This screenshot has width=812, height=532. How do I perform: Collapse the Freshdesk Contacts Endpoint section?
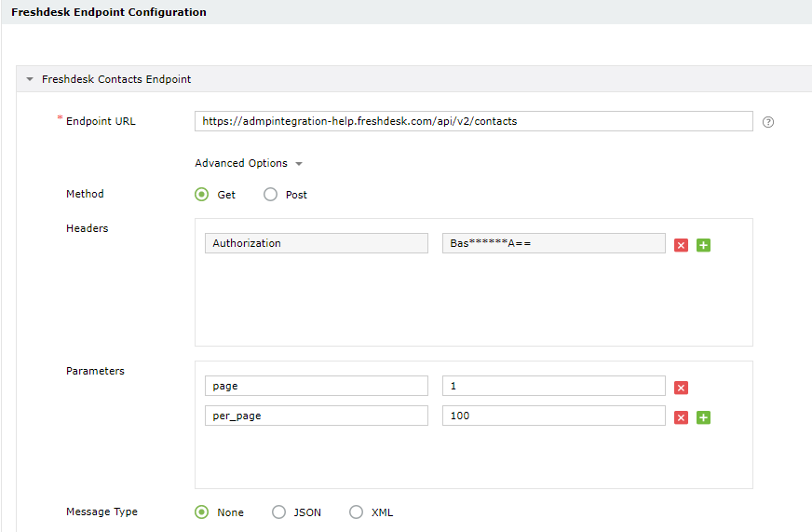[30, 80]
